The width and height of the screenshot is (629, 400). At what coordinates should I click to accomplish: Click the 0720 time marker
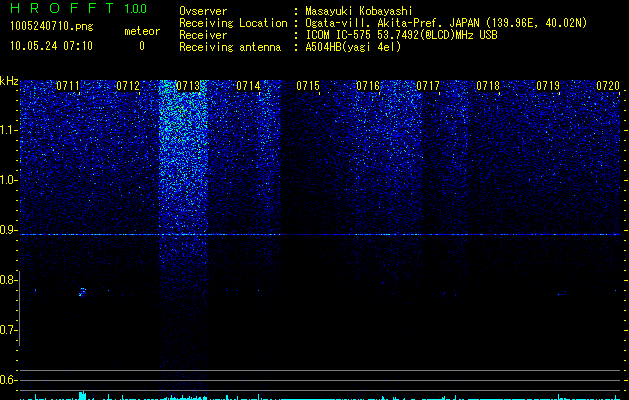point(608,86)
